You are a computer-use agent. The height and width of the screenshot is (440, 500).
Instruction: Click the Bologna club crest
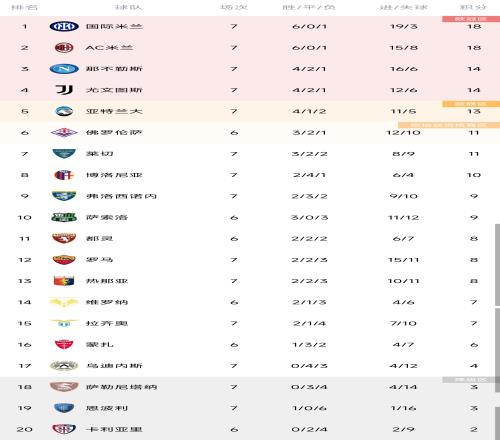point(64,175)
